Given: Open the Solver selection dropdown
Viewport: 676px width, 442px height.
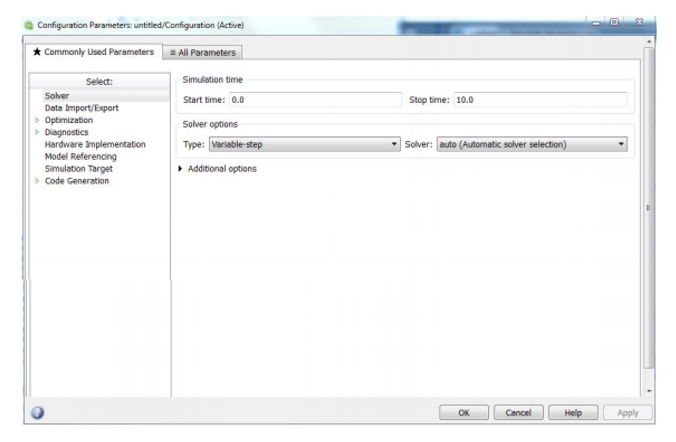Looking at the screenshot, I should [x=531, y=144].
